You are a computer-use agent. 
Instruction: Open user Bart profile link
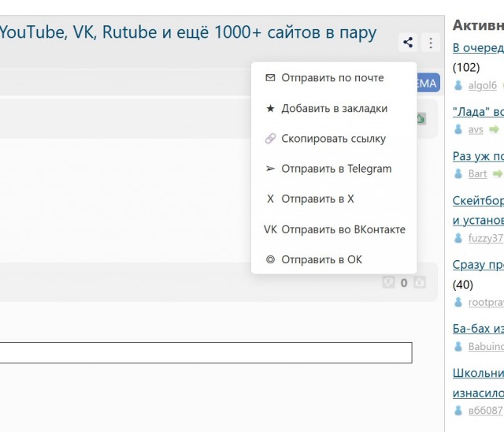(478, 173)
